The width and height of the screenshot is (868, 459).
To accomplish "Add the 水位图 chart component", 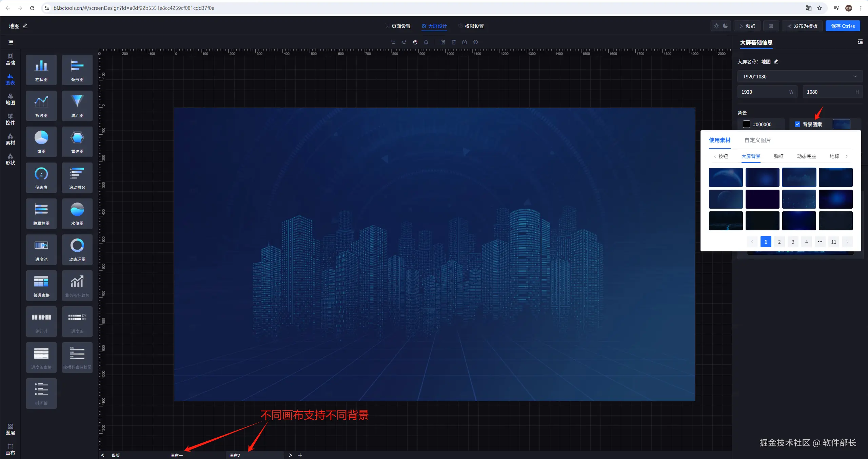I will [77, 213].
